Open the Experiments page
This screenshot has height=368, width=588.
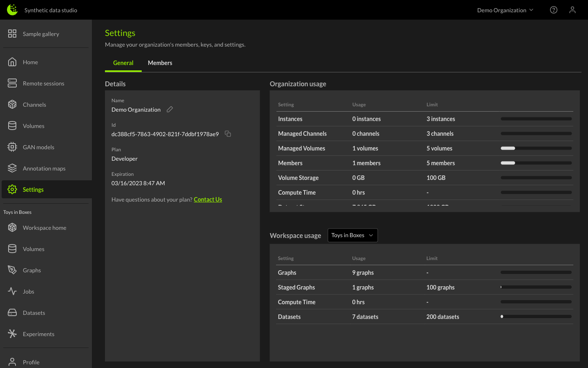(38, 334)
